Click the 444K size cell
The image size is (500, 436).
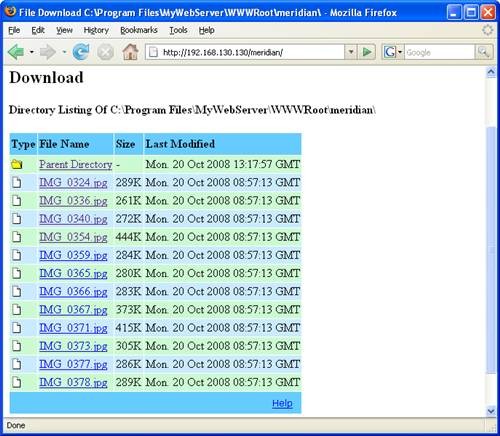point(129,237)
